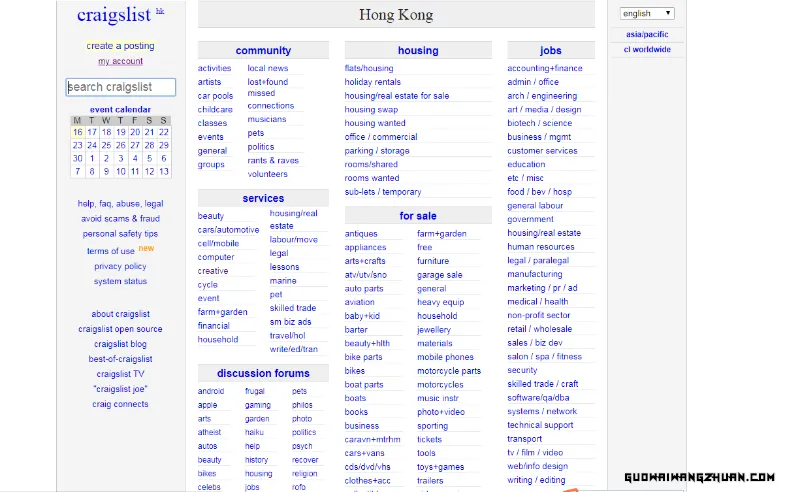785x492 pixels.
Task: Open android discussion forum
Action: coord(211,391)
